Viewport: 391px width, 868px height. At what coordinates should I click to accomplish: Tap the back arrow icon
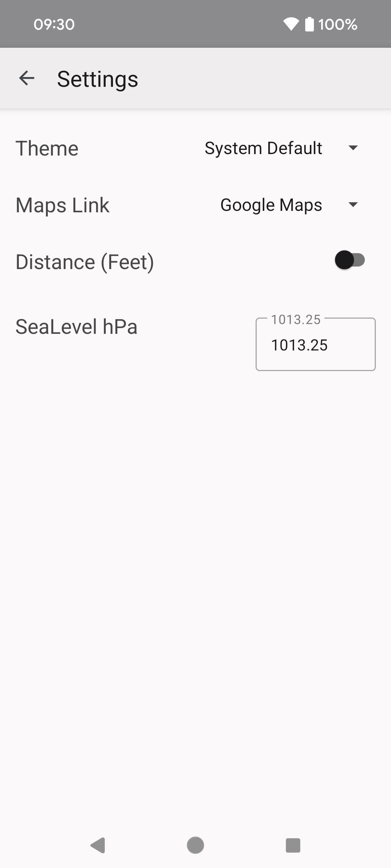click(x=26, y=78)
